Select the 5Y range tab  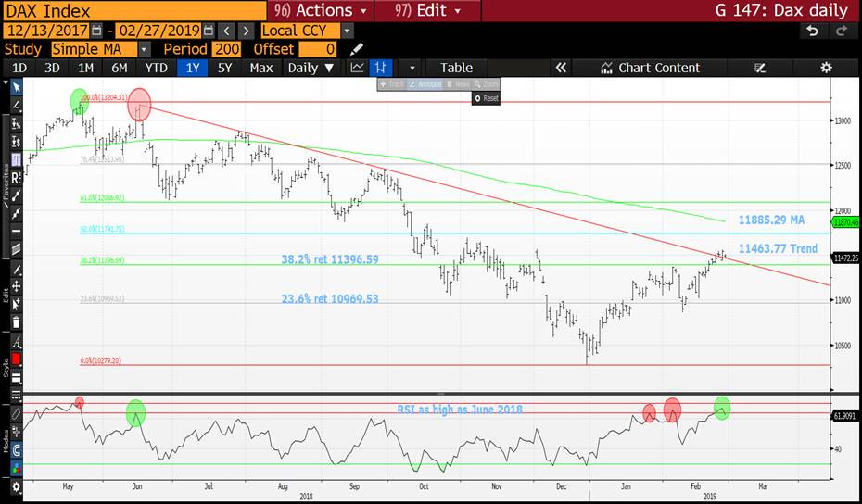[225, 68]
